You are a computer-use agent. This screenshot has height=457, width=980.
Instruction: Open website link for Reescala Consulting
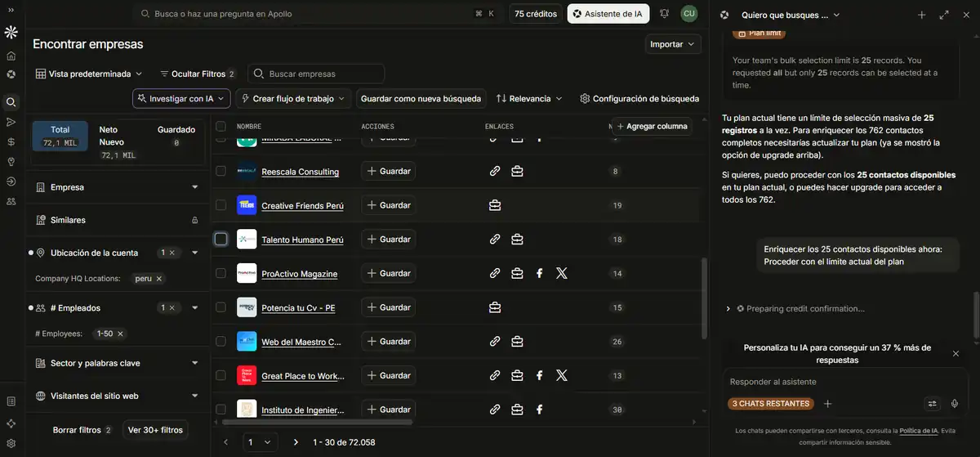495,172
